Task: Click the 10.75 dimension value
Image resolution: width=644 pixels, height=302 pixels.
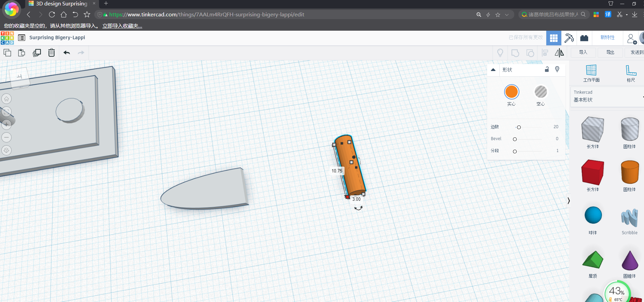Action: [x=337, y=171]
